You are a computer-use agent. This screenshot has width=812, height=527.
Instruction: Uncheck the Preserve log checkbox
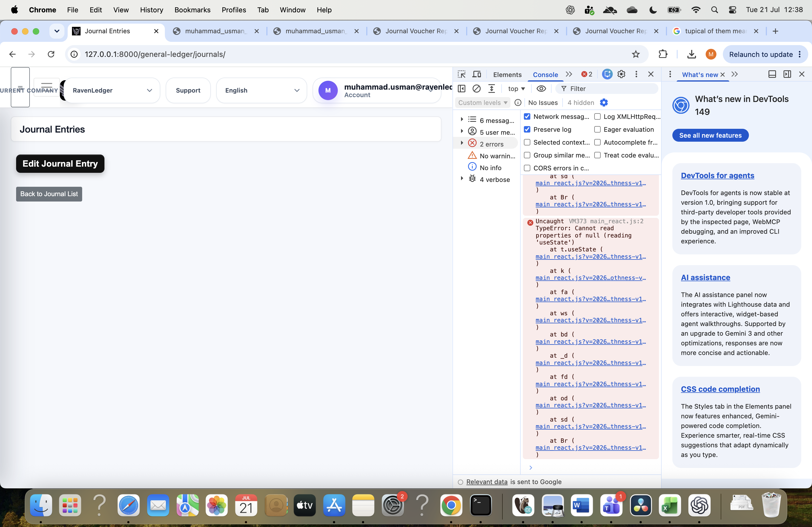tap(527, 130)
